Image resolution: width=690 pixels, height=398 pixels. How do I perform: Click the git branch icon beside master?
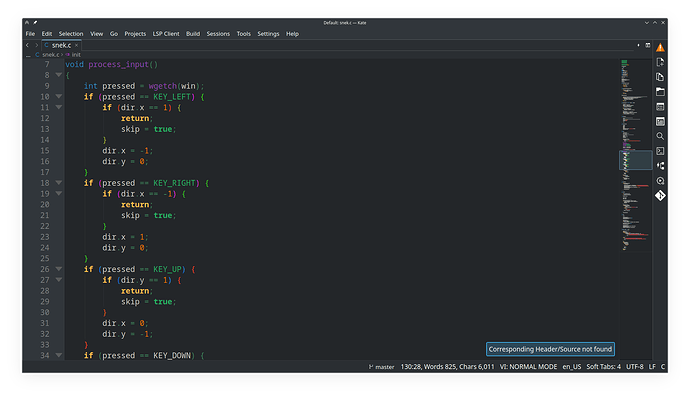(371, 367)
